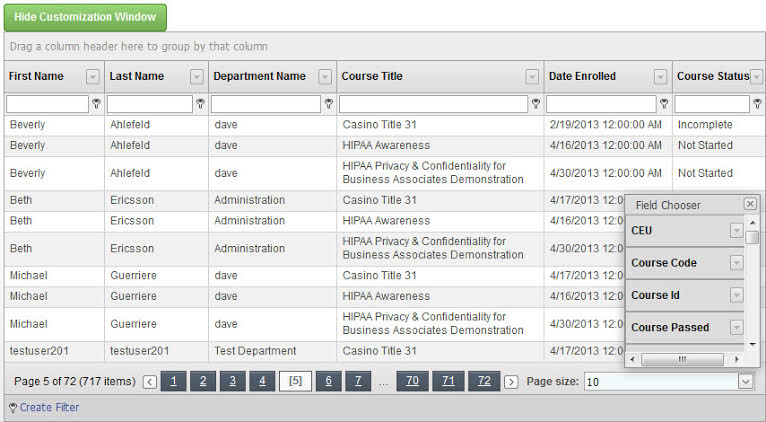766x422 pixels.
Task: Click the First Name filter funnel icon
Action: tap(97, 103)
